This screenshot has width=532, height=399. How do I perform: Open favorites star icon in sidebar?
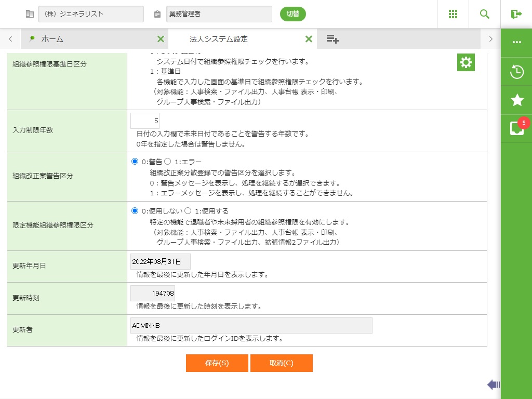coord(516,100)
